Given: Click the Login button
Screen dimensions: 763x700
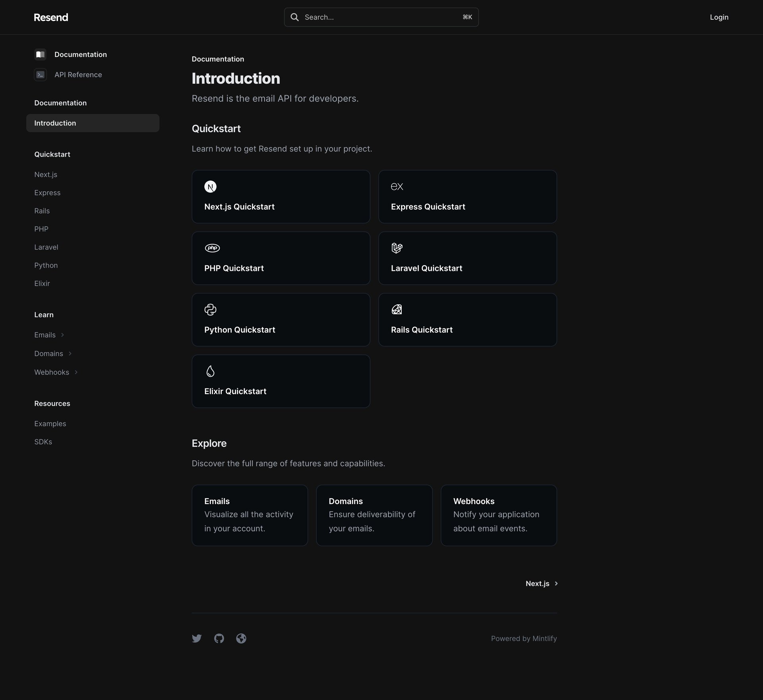Looking at the screenshot, I should [719, 17].
